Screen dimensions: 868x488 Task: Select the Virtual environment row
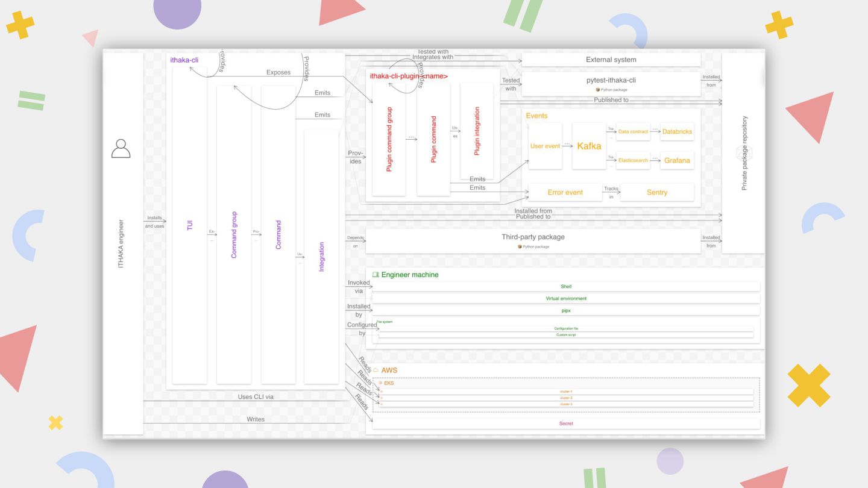click(x=566, y=298)
